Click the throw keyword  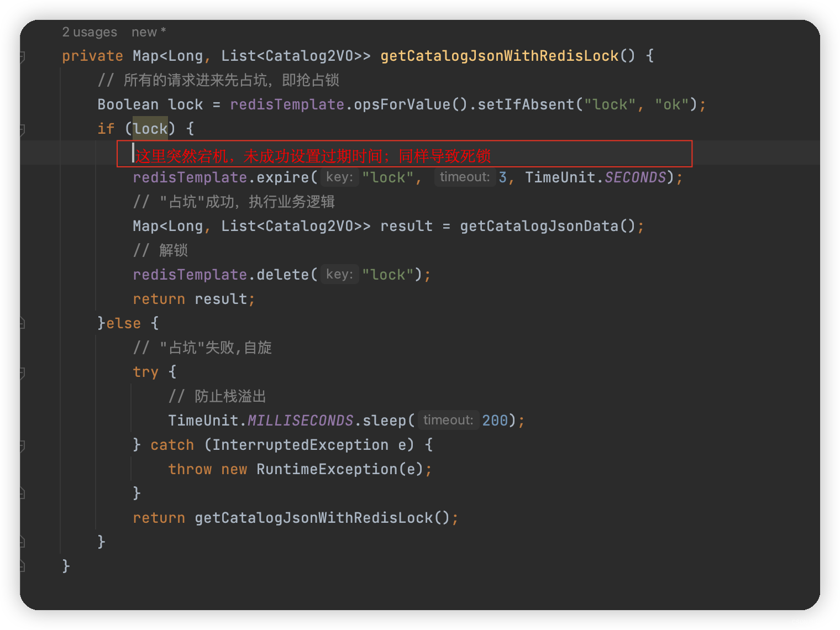[190, 469]
